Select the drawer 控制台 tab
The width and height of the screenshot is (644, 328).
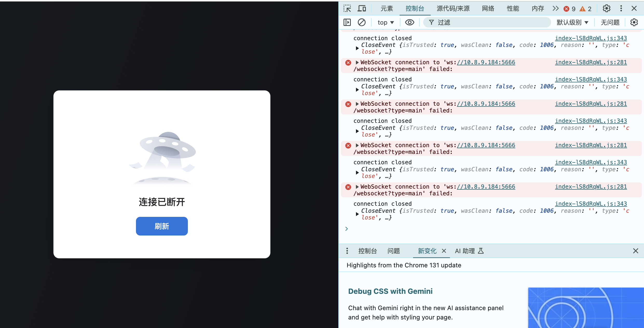pyautogui.click(x=368, y=251)
